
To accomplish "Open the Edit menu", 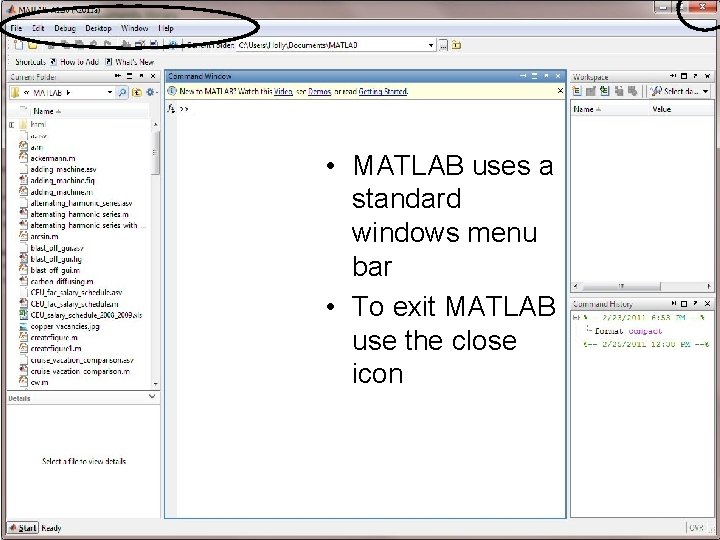I will tap(38, 28).
